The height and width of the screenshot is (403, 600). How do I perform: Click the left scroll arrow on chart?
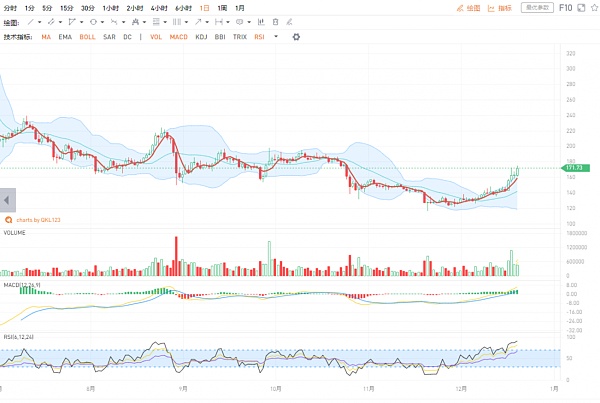5,199
